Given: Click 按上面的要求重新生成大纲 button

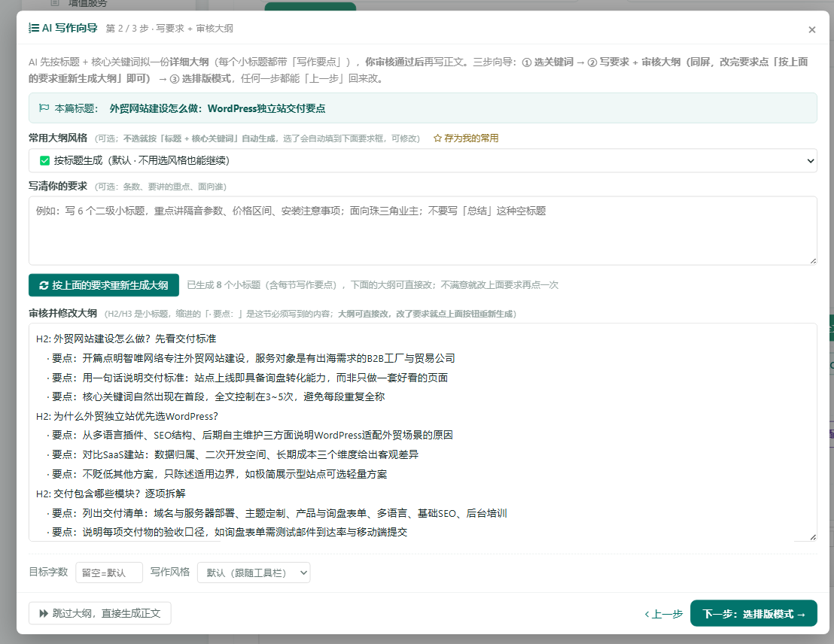Looking at the screenshot, I should coord(104,286).
